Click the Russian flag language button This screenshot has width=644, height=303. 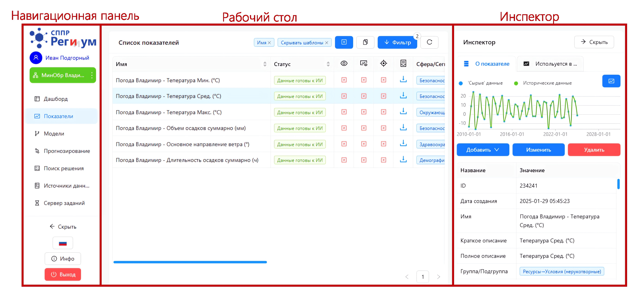click(62, 243)
